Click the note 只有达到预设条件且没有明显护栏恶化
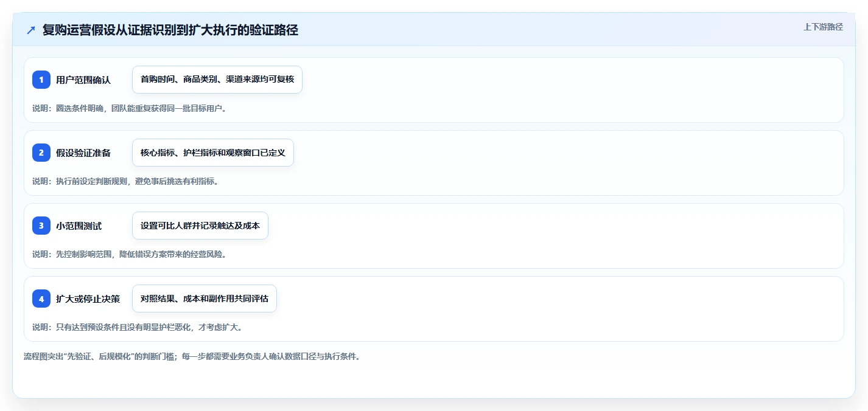The width and height of the screenshot is (868, 411). pyautogui.click(x=138, y=327)
